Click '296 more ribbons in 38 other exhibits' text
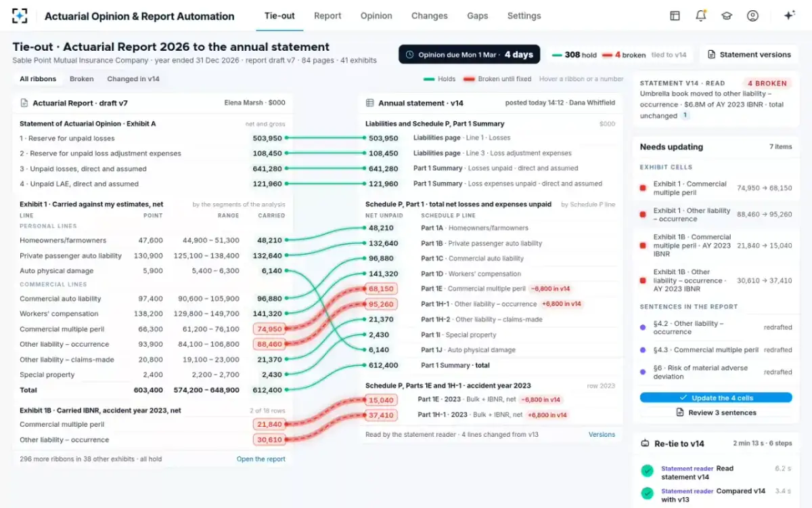The image size is (812, 508). click(x=91, y=459)
